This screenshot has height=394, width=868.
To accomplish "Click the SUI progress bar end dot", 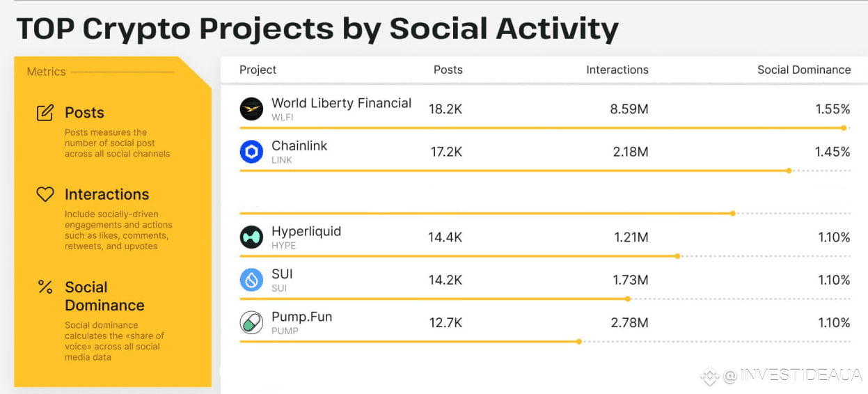I will coord(628,299).
